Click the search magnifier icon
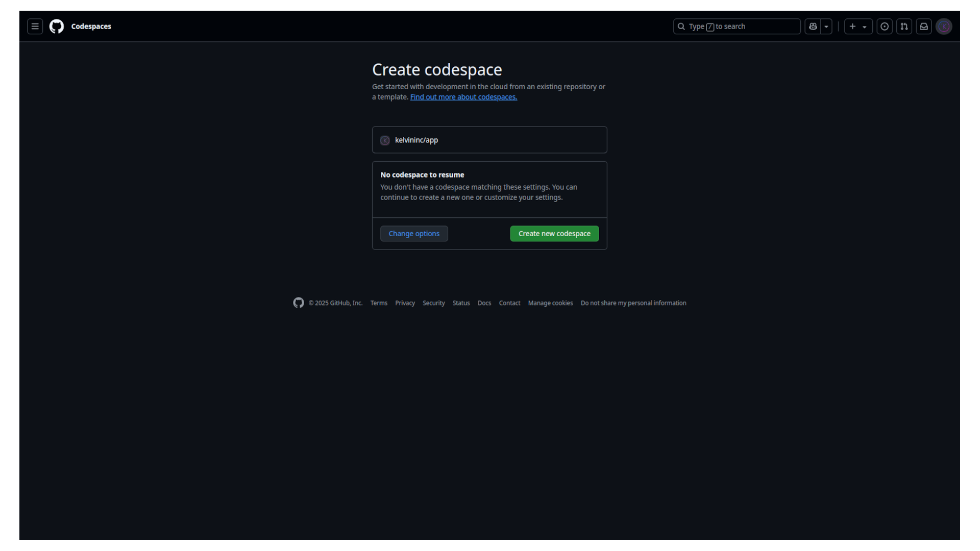This screenshot has width=980, height=551. (x=681, y=26)
